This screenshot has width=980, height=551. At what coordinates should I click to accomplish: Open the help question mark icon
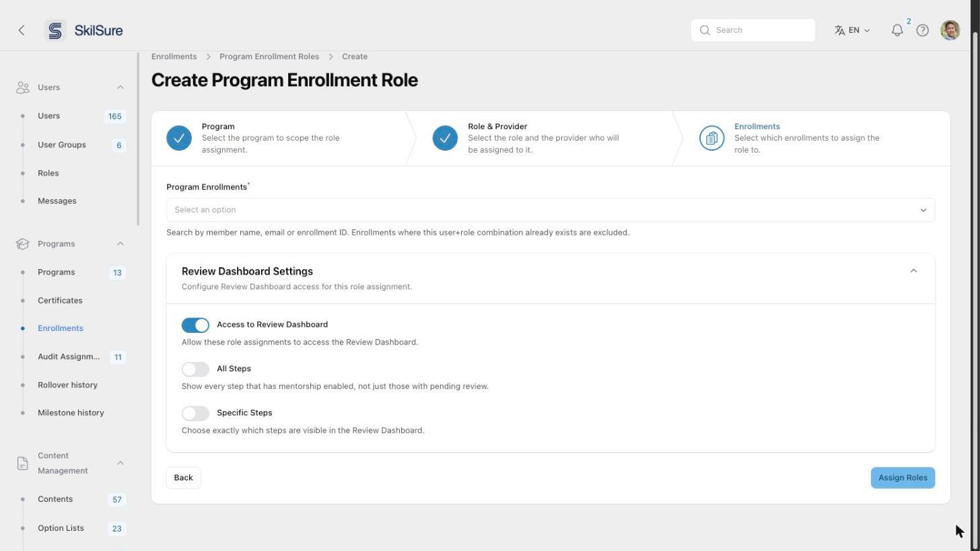click(x=923, y=30)
